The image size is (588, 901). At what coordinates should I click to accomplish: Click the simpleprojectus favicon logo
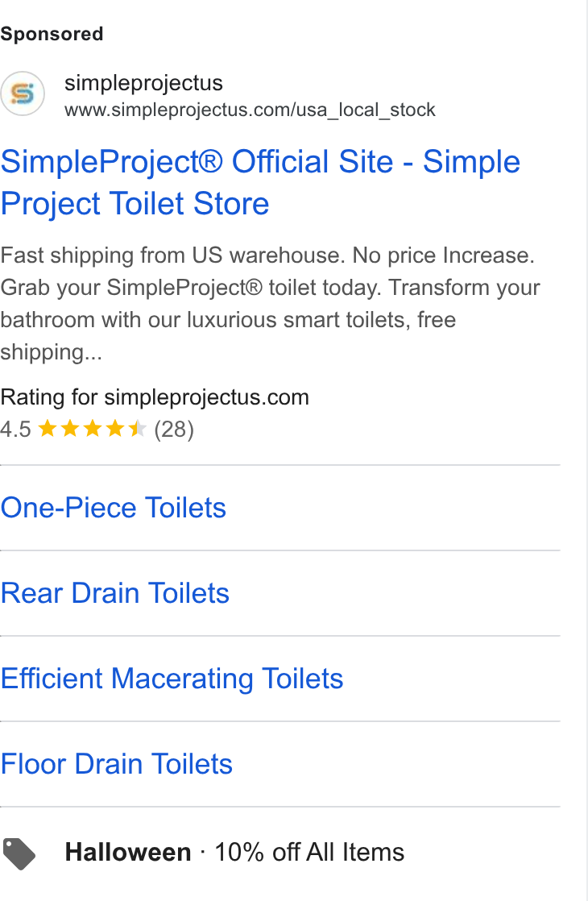pyautogui.click(x=23, y=93)
